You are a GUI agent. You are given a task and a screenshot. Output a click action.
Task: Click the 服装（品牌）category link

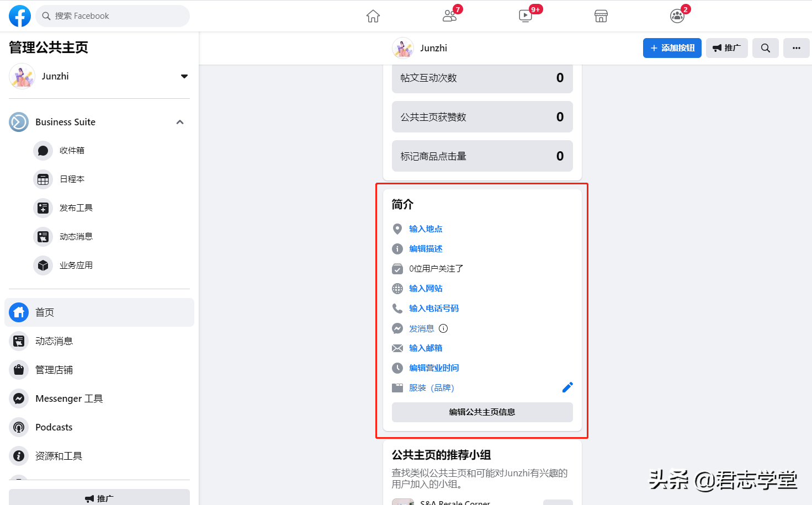coord(432,388)
